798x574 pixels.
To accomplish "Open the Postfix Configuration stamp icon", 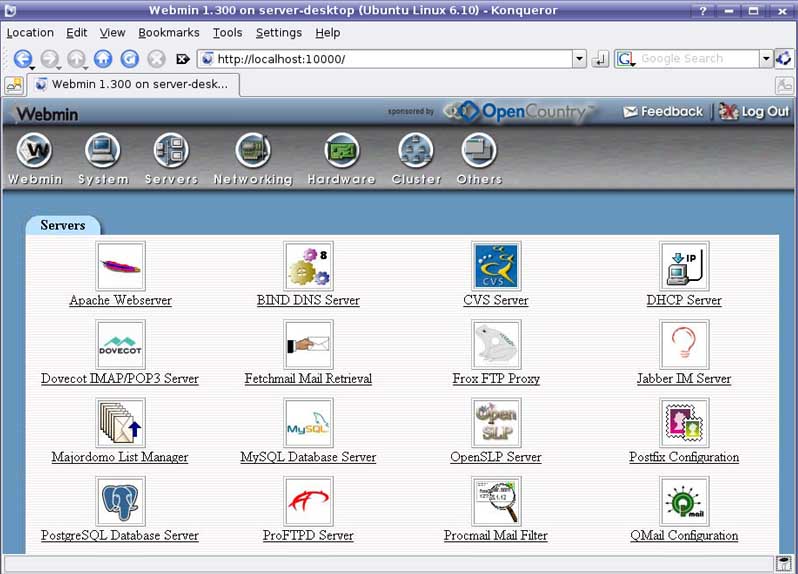I will (684, 423).
